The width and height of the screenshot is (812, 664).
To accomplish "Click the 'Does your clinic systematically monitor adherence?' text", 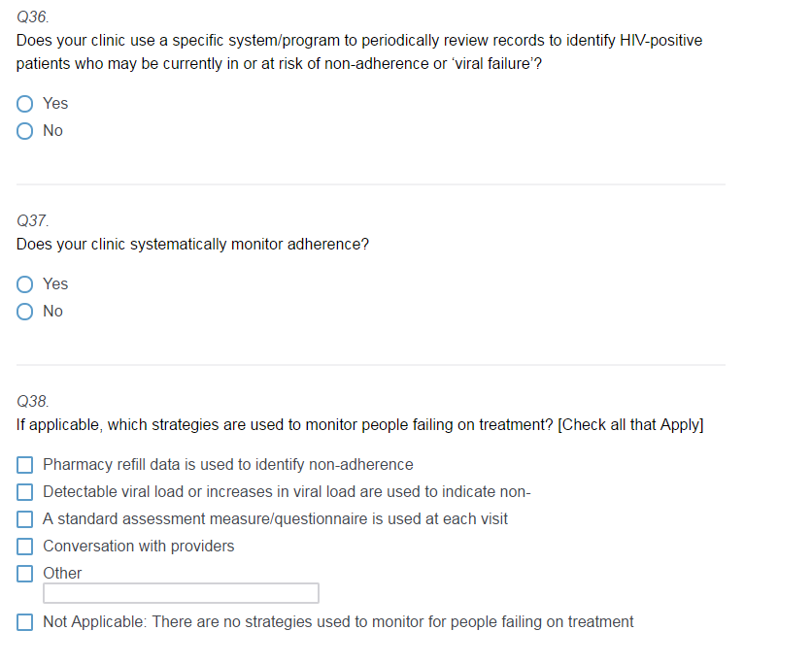I will point(192,245).
